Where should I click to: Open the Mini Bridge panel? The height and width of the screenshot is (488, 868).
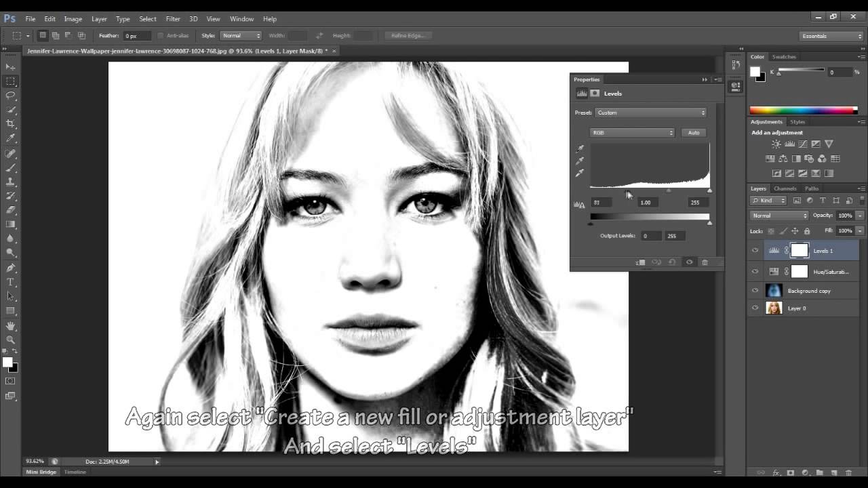point(41,472)
